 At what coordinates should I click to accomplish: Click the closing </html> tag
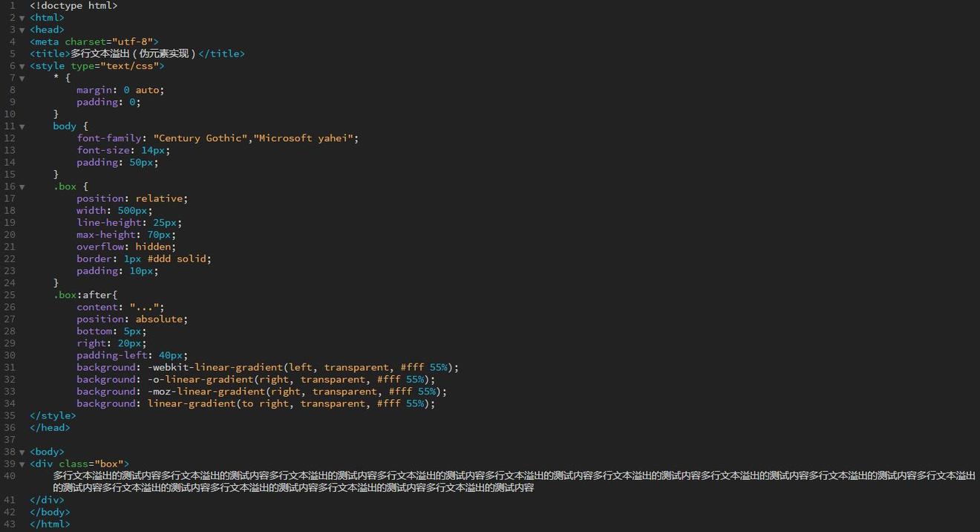pyautogui.click(x=50, y=524)
